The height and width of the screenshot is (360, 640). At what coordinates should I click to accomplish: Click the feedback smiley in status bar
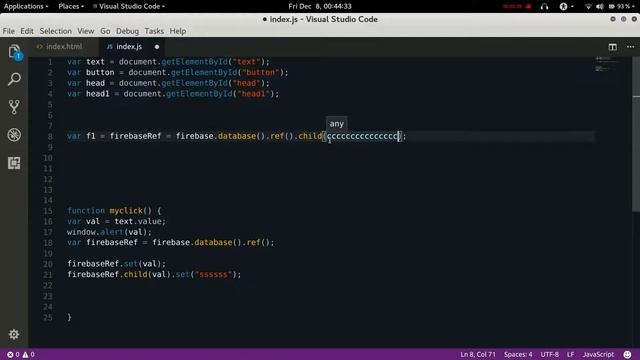click(x=627, y=354)
